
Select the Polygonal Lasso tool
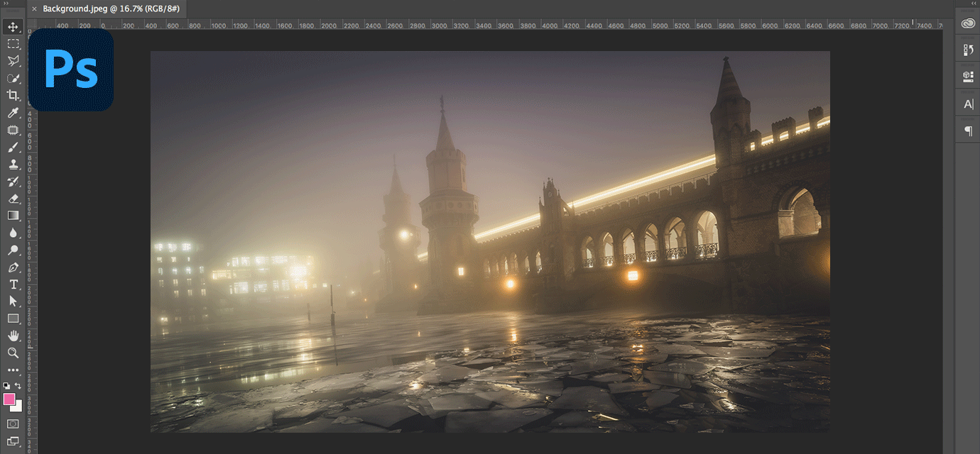pyautogui.click(x=13, y=61)
